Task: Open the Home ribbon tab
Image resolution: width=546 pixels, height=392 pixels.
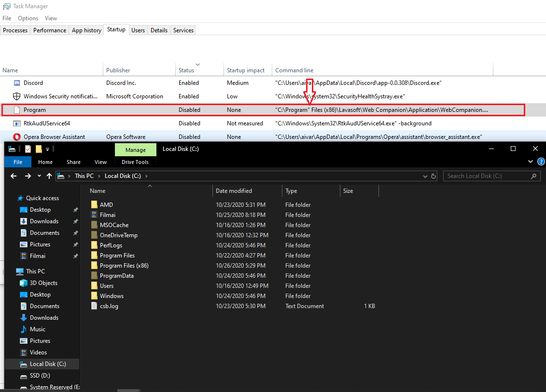Action: (45, 162)
